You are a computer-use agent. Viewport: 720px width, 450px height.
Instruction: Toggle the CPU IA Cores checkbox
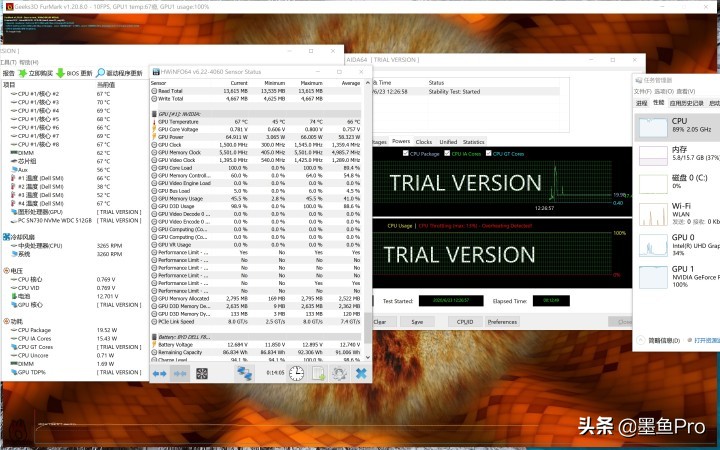(x=447, y=153)
